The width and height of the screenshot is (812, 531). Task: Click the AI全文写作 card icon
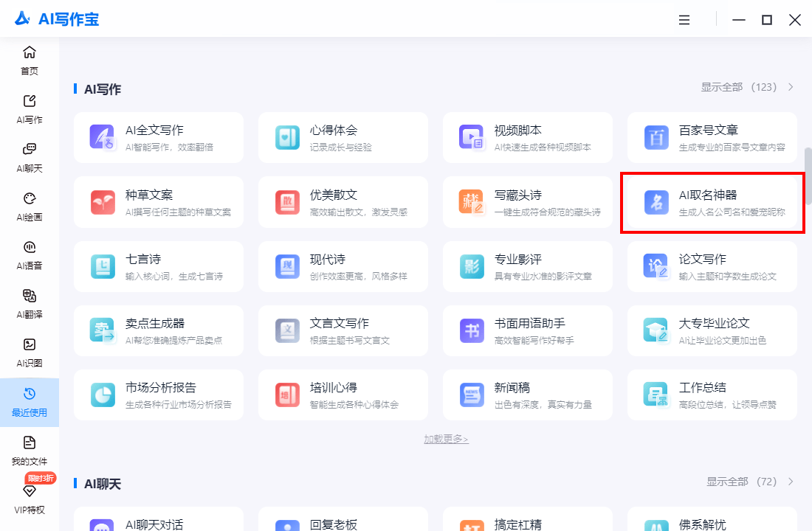coord(102,137)
